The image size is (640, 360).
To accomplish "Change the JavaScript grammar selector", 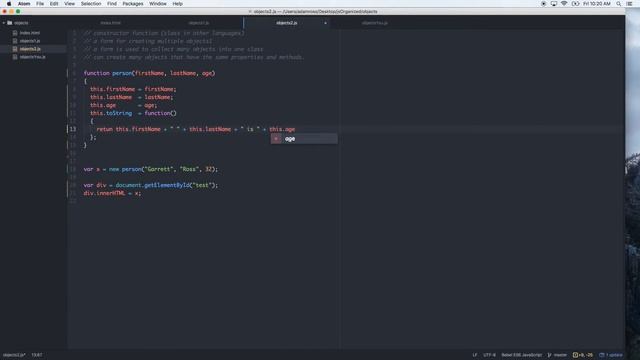I will [x=522, y=355].
